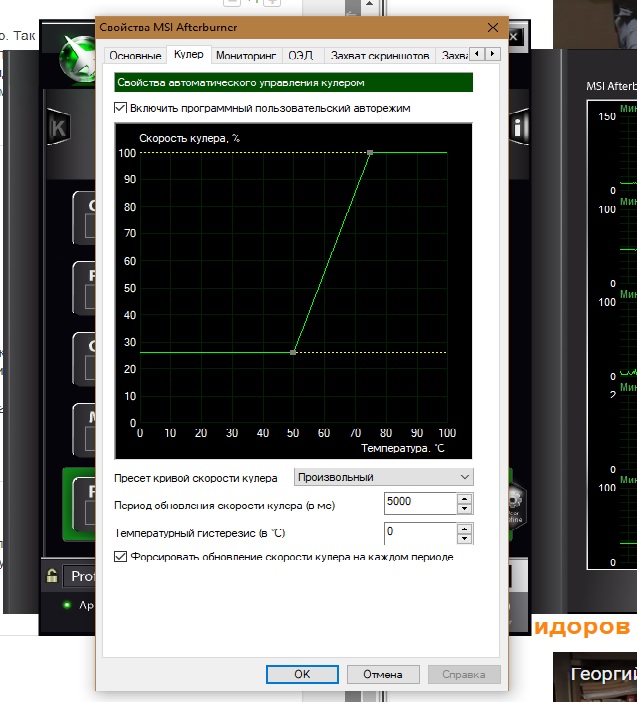The width and height of the screenshot is (637, 702).
Task: Click the temperature hysteresis input field
Action: coord(421,533)
